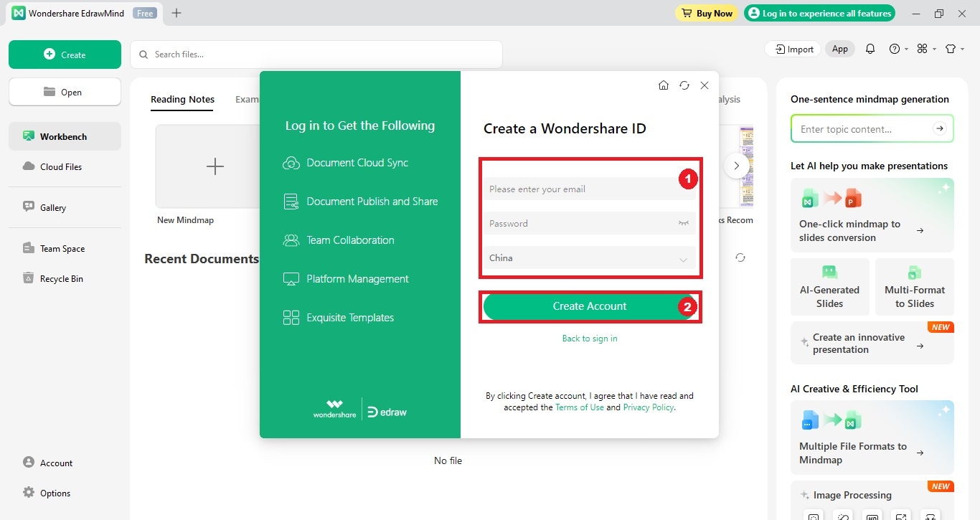Open a file with the Open button
980x520 pixels.
pyautogui.click(x=65, y=92)
